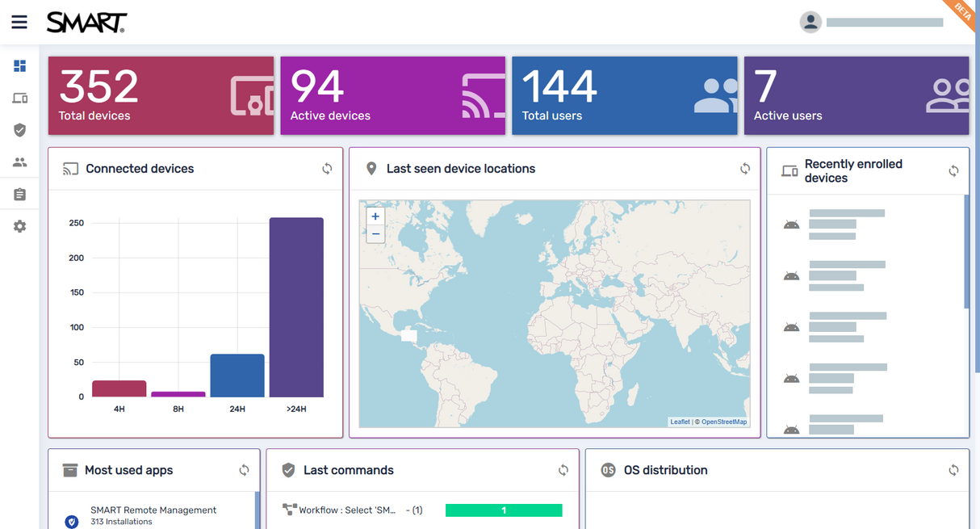Refresh the Last seen device locations map

[745, 169]
